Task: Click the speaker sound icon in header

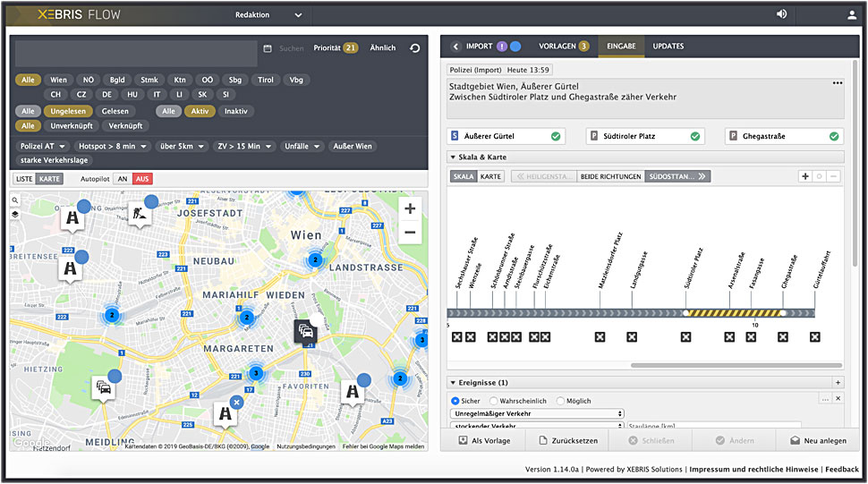Action: pos(781,14)
